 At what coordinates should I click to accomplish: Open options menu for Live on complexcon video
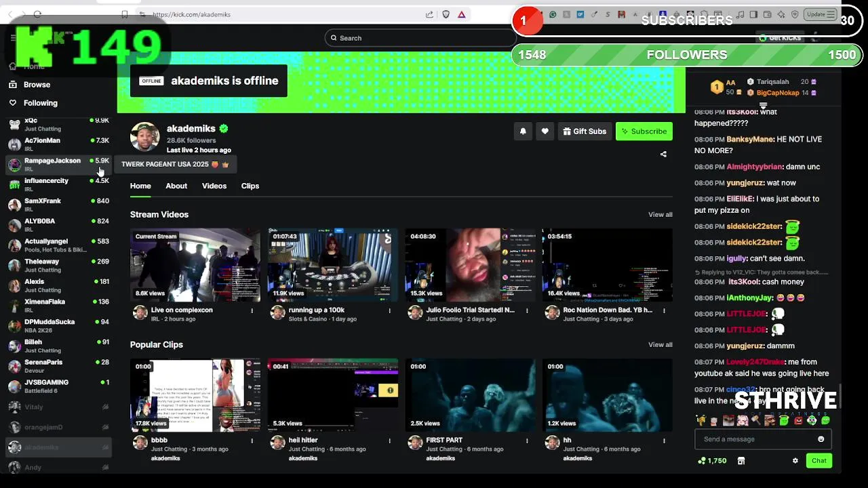coord(252,310)
